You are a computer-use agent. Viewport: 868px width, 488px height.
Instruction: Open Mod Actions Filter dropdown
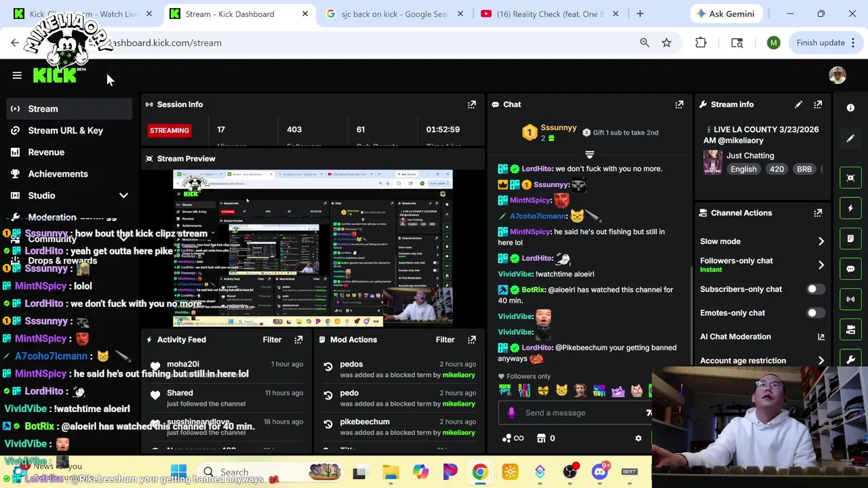(445, 340)
